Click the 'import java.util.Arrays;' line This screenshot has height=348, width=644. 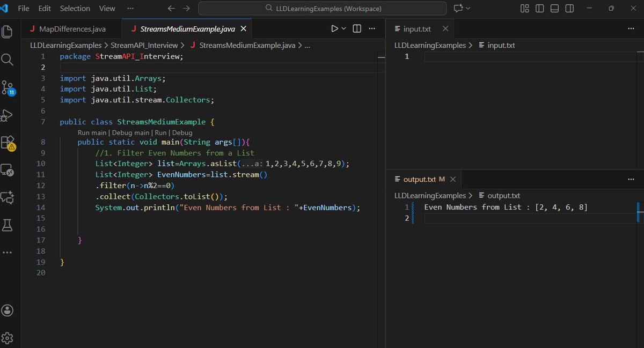click(113, 78)
